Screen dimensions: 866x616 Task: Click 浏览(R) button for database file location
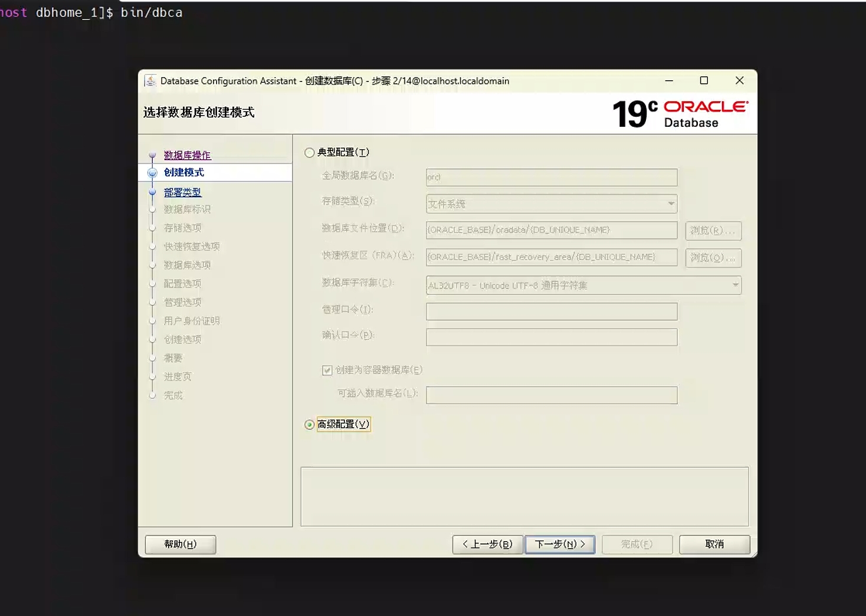pyautogui.click(x=713, y=231)
